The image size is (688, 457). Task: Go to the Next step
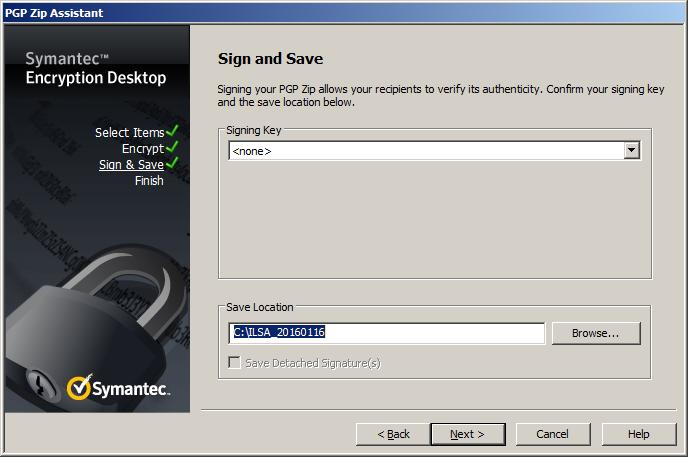click(x=468, y=434)
